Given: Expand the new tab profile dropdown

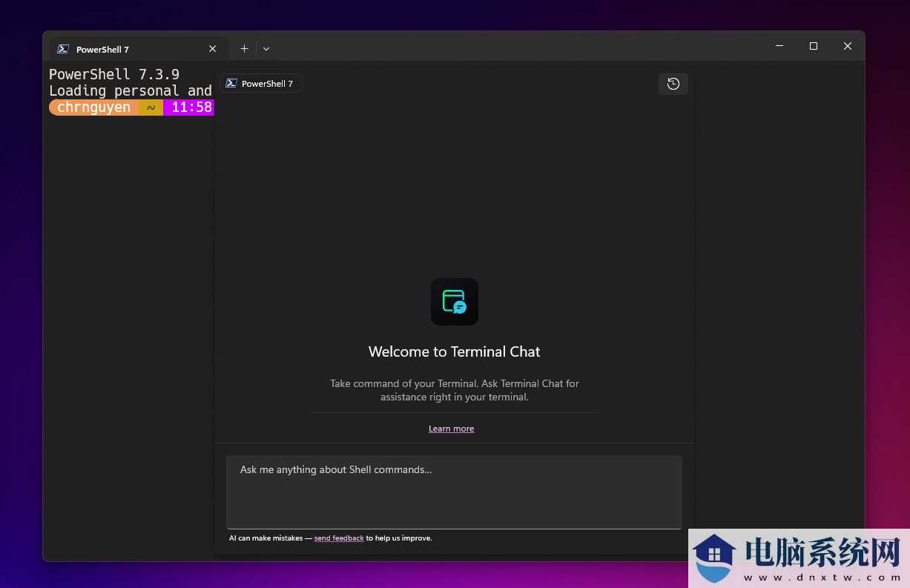Looking at the screenshot, I should tap(266, 49).
